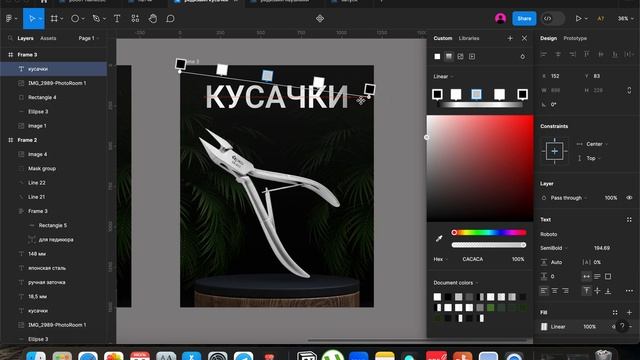640x360 pixels.
Task: Select the Comment tool
Action: pos(171,18)
